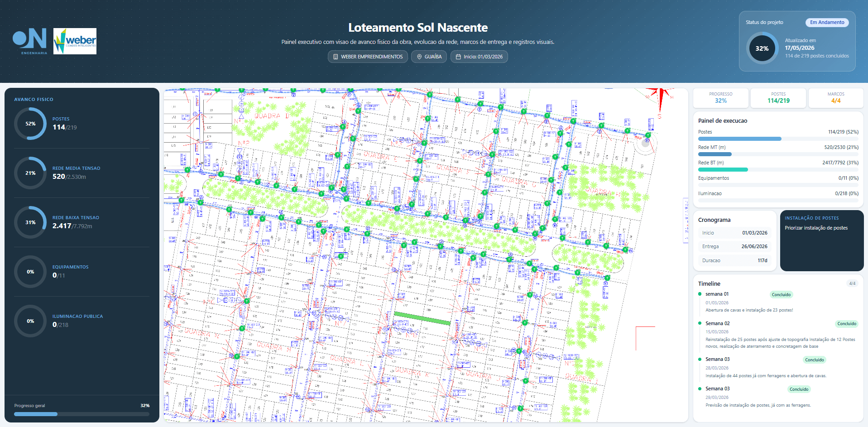
Task: Click the building icon in Weber Empreendimentos chip
Action: coord(336,57)
